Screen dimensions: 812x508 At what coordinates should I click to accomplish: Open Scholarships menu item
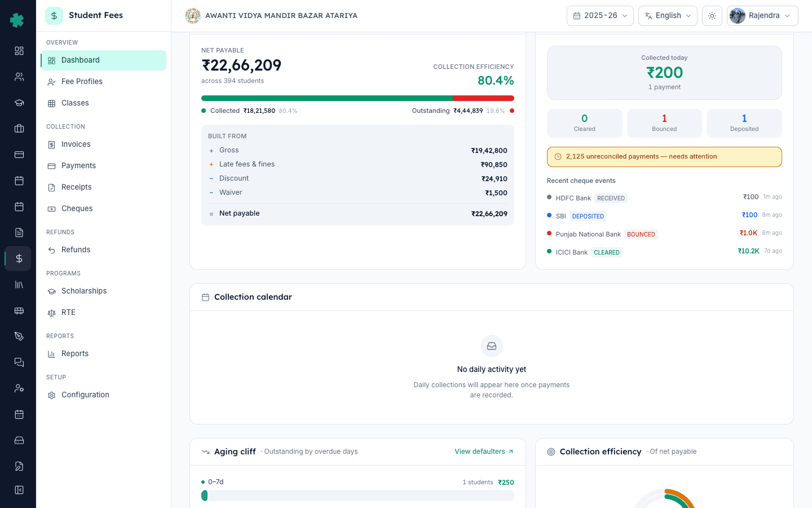point(104,291)
